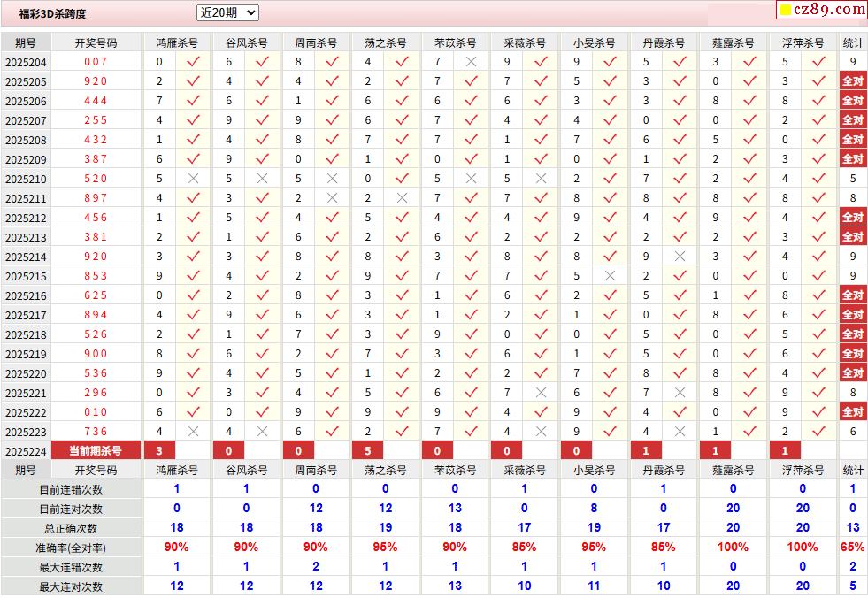
Task: Click the 全对 badge in row 2025205
Action: 853,81
